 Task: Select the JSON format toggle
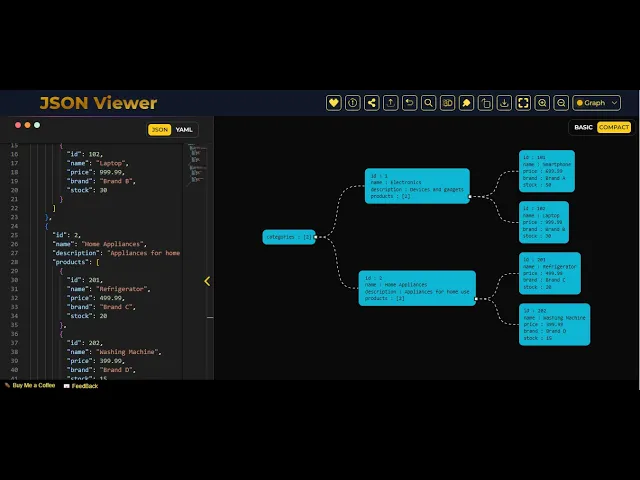[x=160, y=129]
